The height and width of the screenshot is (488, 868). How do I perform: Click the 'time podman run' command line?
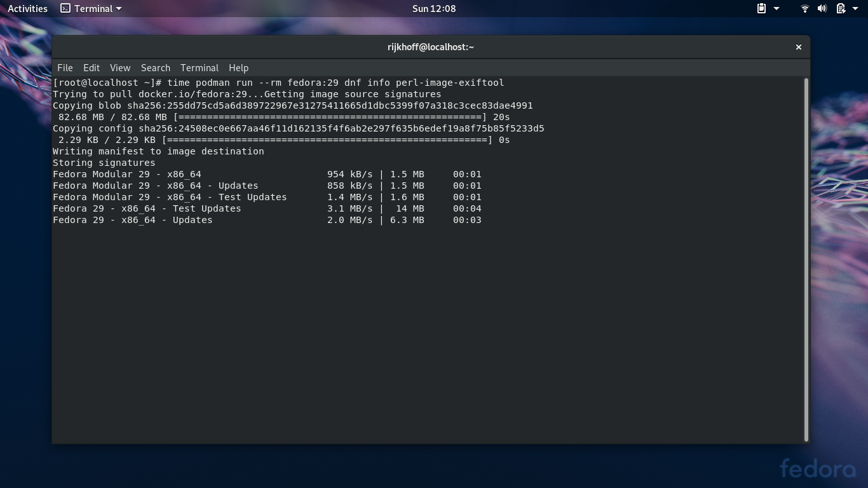[278, 83]
